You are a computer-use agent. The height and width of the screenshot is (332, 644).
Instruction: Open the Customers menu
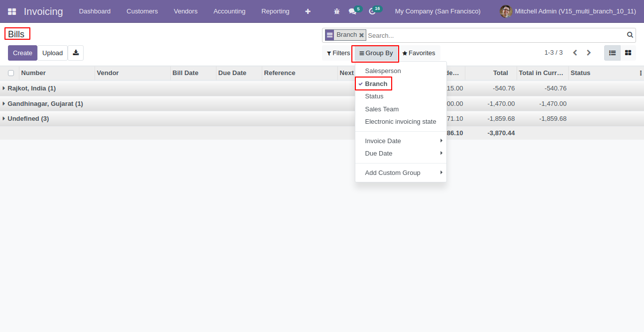tap(142, 11)
